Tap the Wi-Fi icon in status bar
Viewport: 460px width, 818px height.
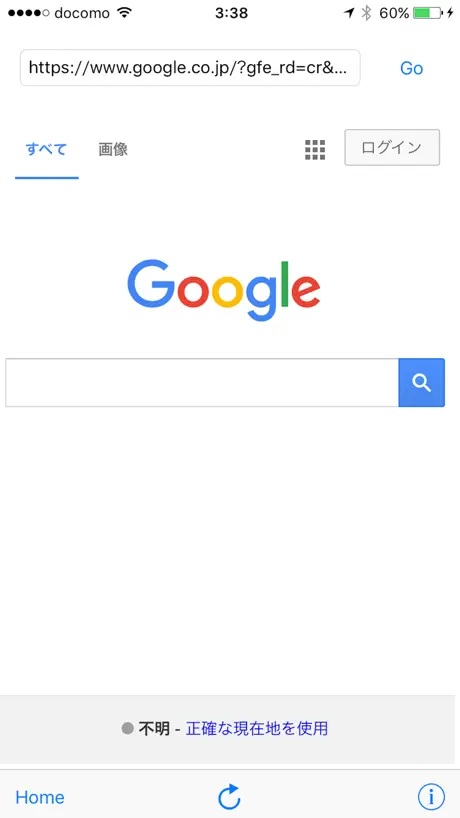click(124, 13)
